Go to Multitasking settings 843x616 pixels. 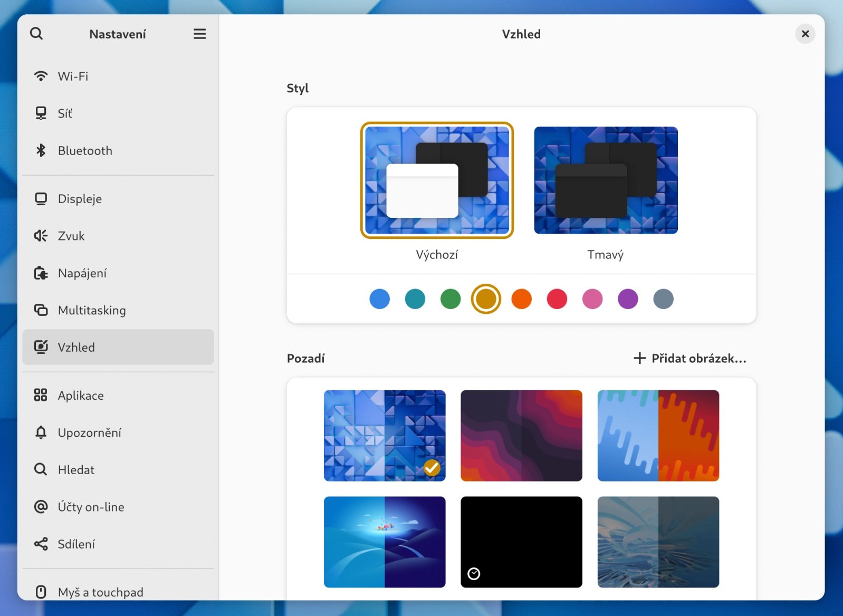[x=118, y=310]
